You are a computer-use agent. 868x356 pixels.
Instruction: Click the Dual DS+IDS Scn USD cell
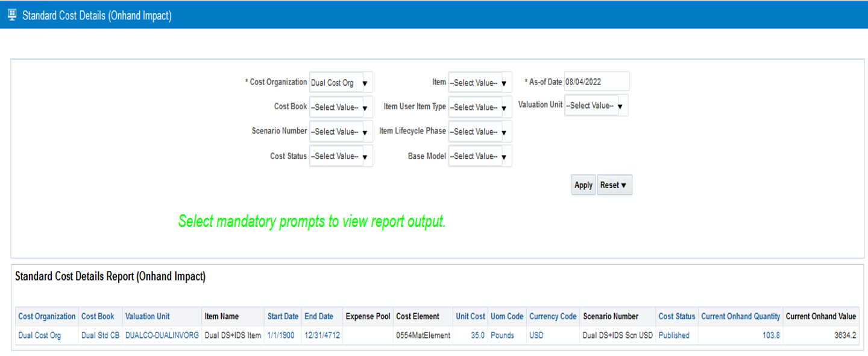618,335
